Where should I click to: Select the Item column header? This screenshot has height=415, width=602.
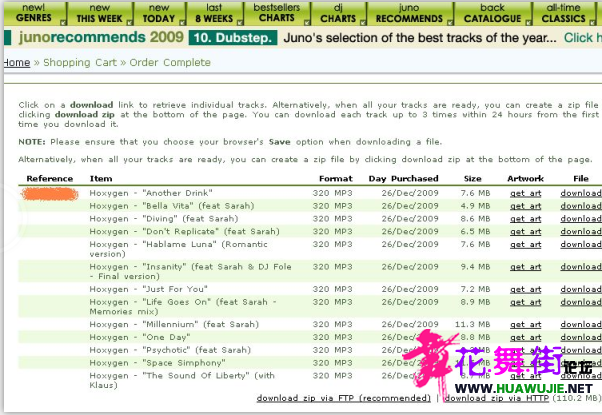[101, 179]
